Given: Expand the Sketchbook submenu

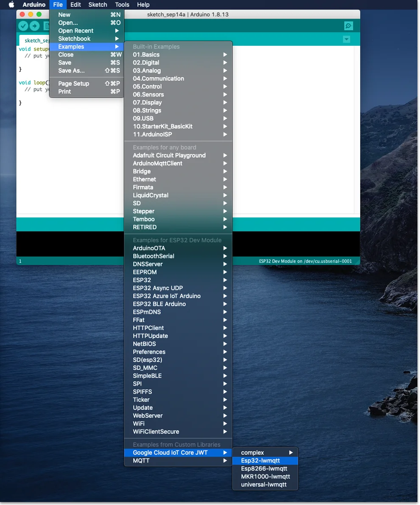Looking at the screenshot, I should 87,39.
